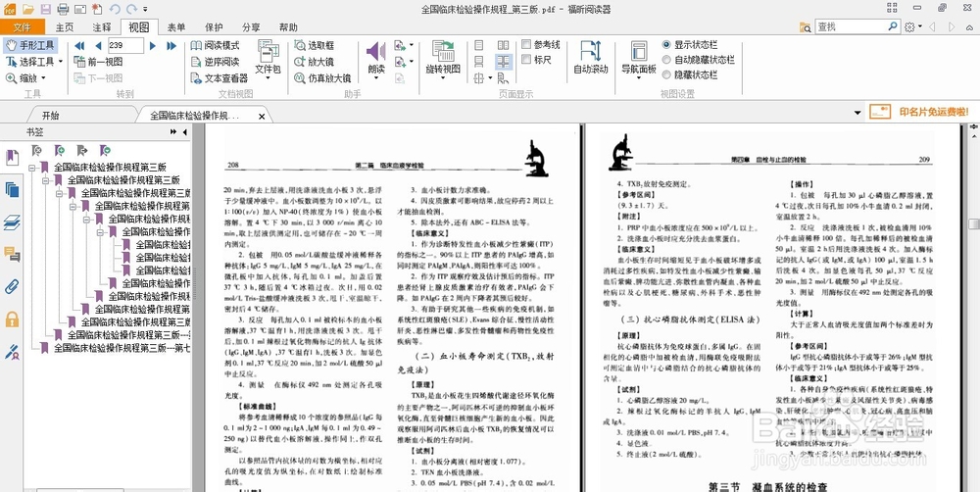Switch to the 保护 protect tab

point(214,26)
